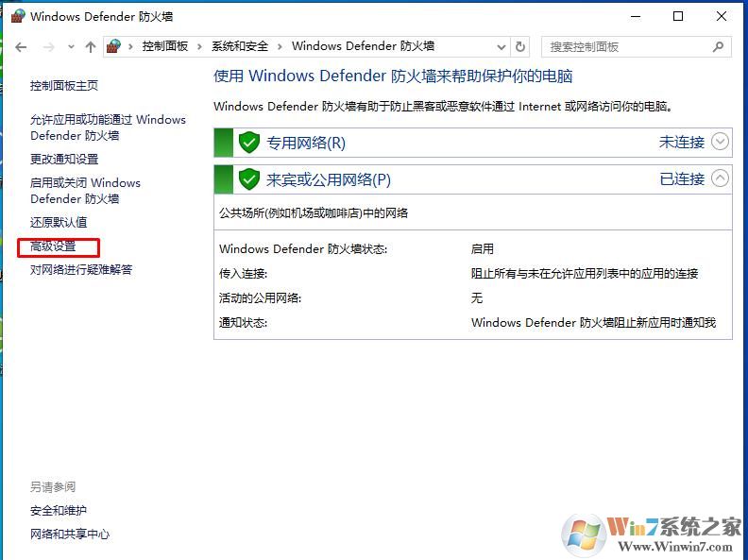Open the 更改通知设置 link
This screenshot has width=748, height=560.
[64, 160]
